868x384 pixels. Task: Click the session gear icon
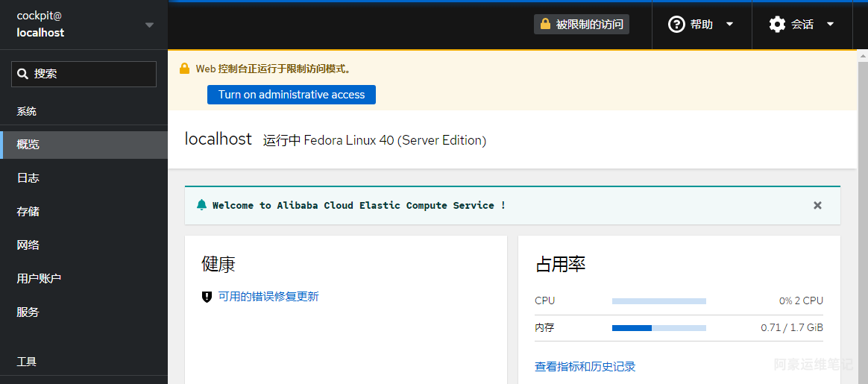click(x=777, y=25)
